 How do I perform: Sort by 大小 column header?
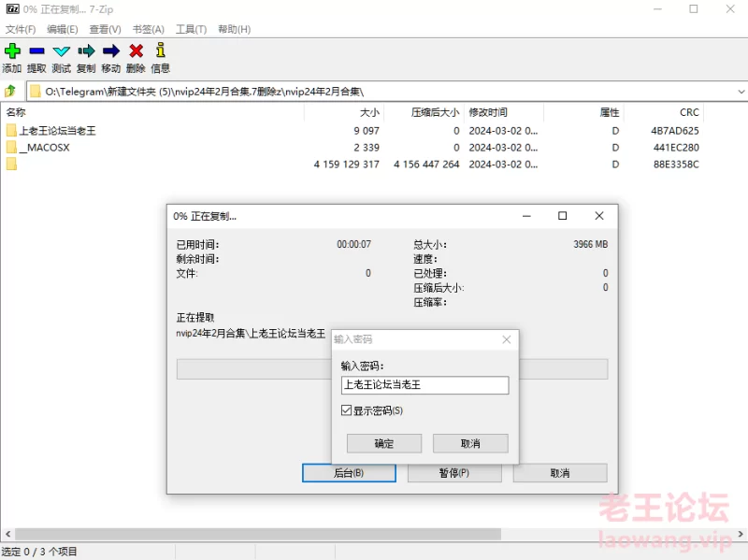coord(369,112)
